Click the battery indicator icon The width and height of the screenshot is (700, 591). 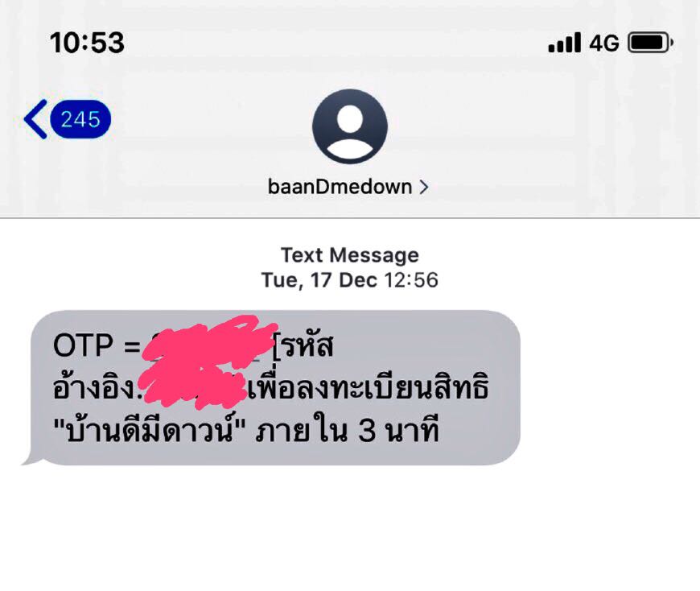(650, 43)
